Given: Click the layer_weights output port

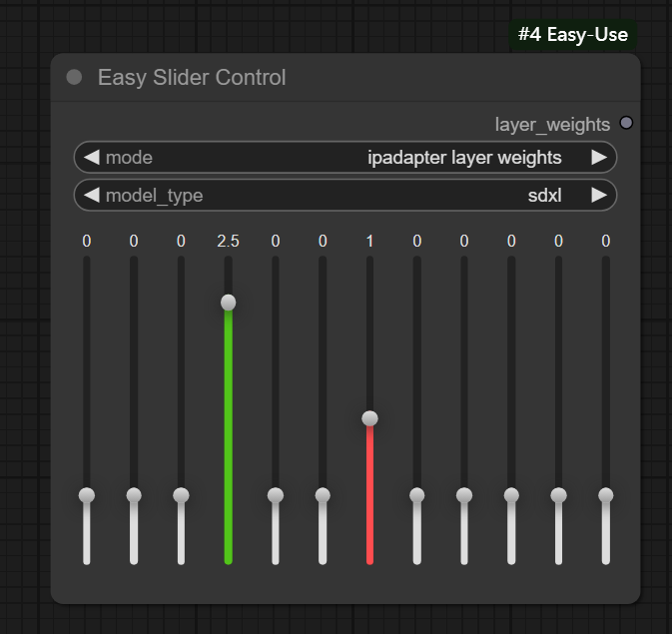Looking at the screenshot, I should pos(626,123).
